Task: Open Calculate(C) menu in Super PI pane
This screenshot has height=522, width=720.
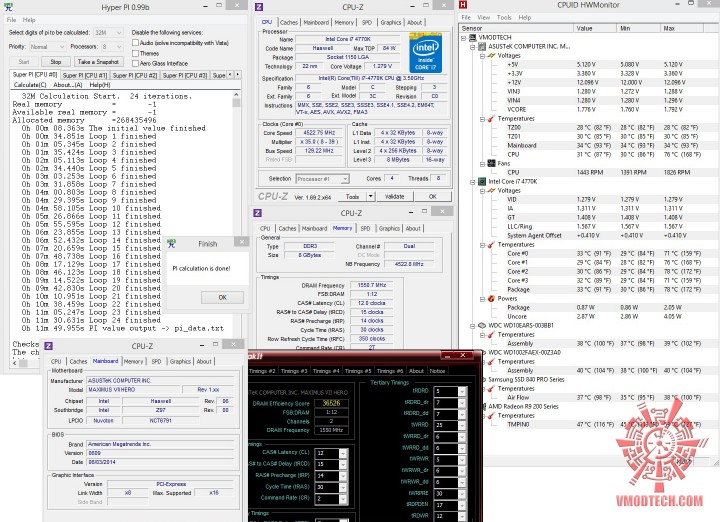Action: coord(30,85)
